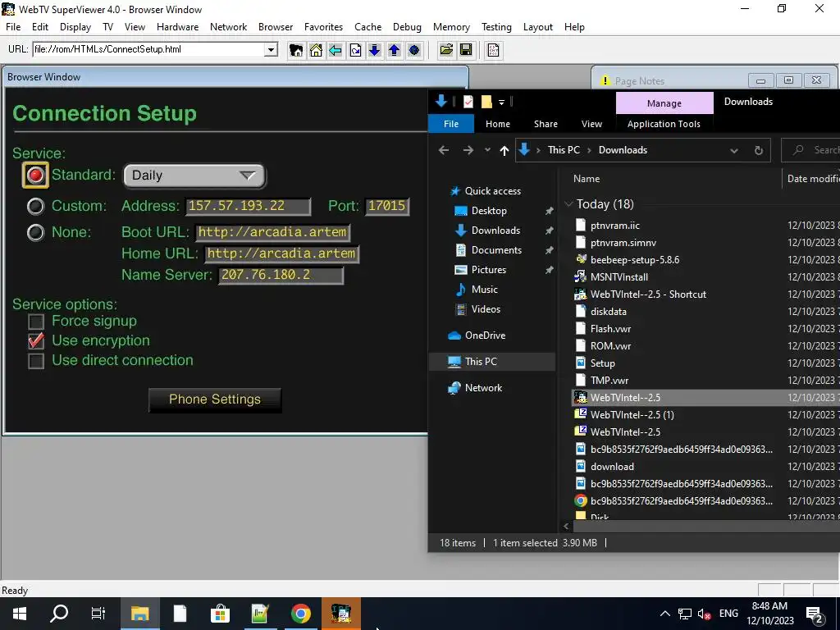Screen dimensions: 840x630
Task: Open the Application Tools ribbon tab
Action: pyautogui.click(x=664, y=124)
